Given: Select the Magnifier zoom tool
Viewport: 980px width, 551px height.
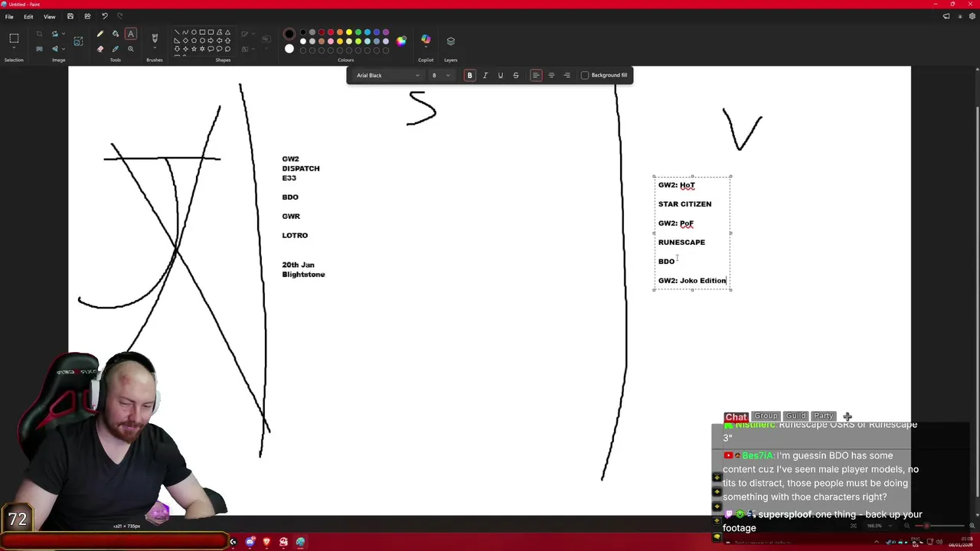Looking at the screenshot, I should (x=131, y=49).
